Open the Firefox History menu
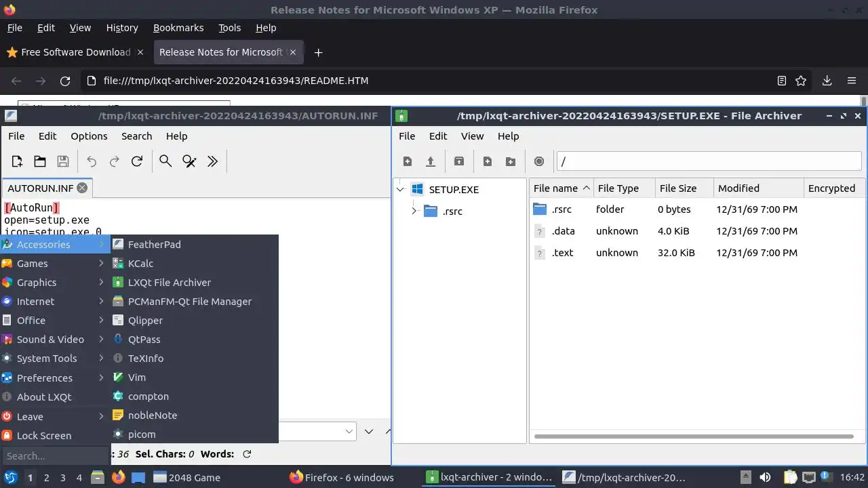868x488 pixels. (x=122, y=28)
